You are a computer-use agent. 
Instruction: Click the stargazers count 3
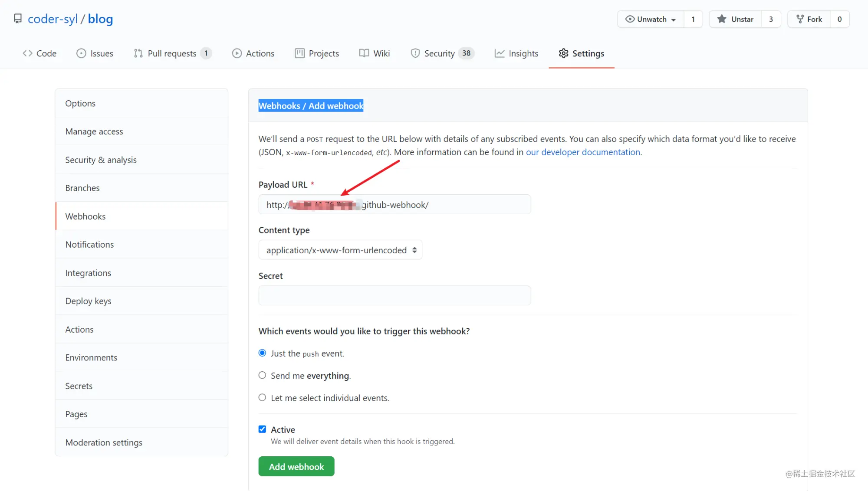[x=771, y=19]
